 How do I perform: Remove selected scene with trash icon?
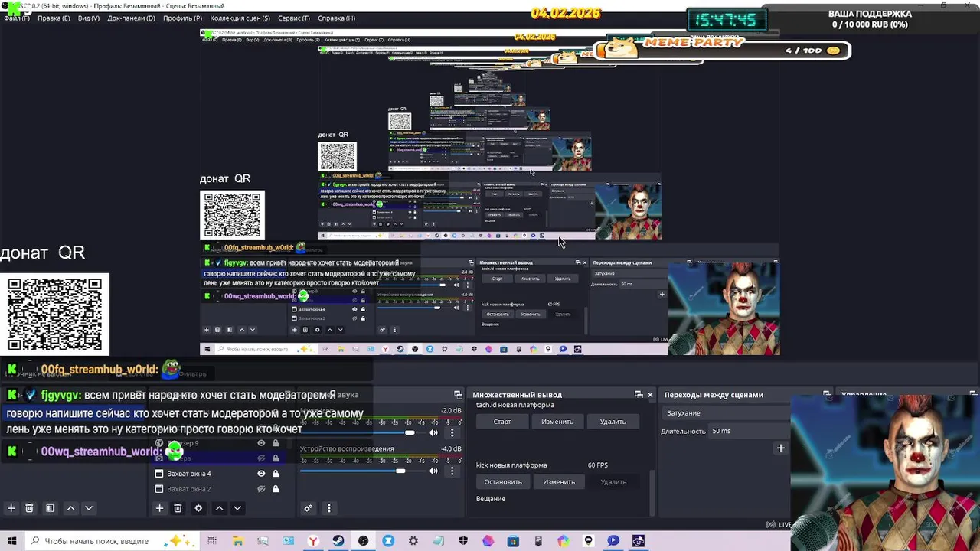29,508
